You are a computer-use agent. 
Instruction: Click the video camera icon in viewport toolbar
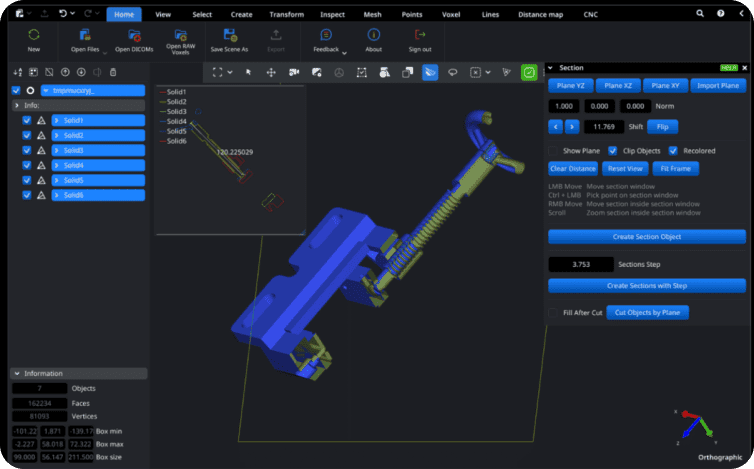tap(294, 72)
